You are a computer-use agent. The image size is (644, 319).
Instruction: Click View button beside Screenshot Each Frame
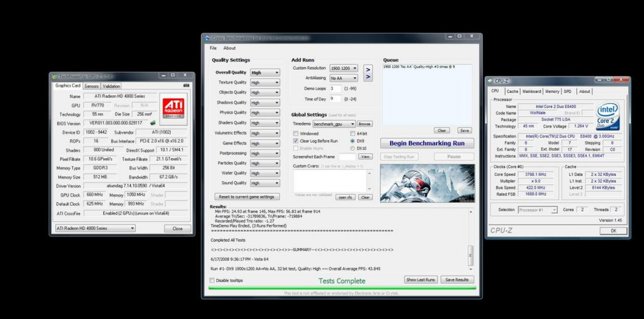click(365, 157)
